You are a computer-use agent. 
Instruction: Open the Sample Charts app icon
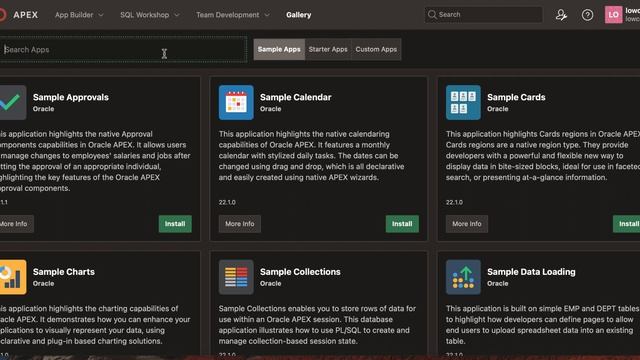(x=12, y=277)
